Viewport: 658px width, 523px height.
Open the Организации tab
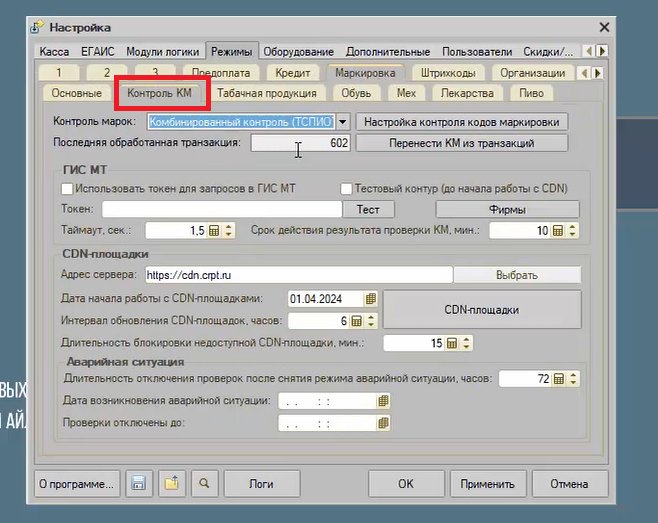tap(533, 73)
